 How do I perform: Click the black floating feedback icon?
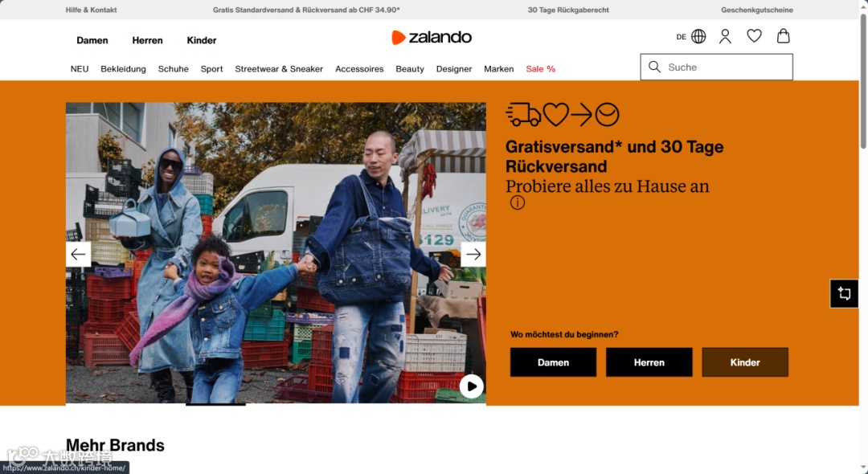click(x=844, y=293)
